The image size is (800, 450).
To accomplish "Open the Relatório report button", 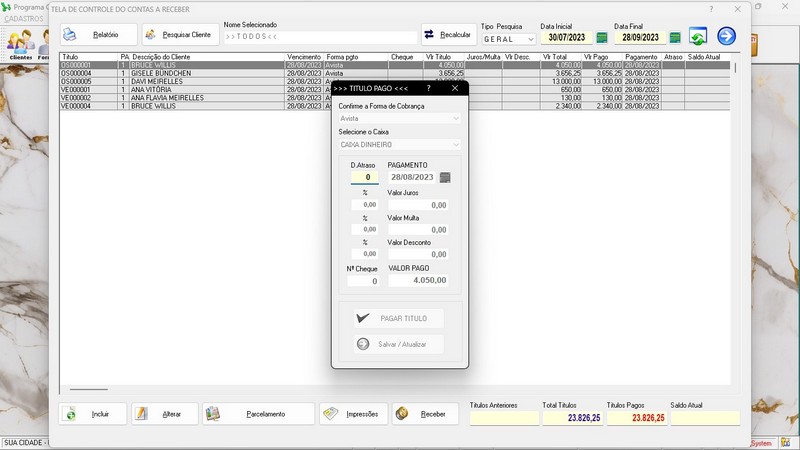I will click(x=98, y=35).
